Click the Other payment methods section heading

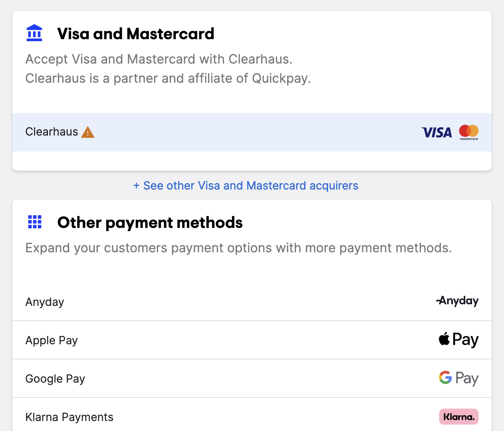point(150,223)
